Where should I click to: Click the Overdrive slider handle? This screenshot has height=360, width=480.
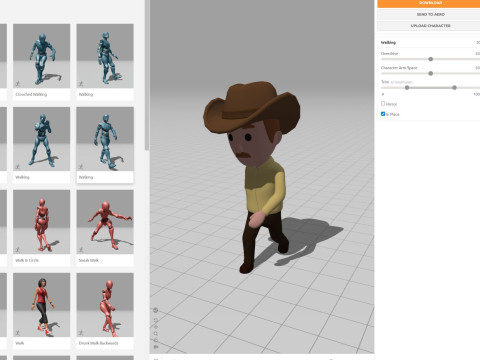pyautogui.click(x=430, y=59)
